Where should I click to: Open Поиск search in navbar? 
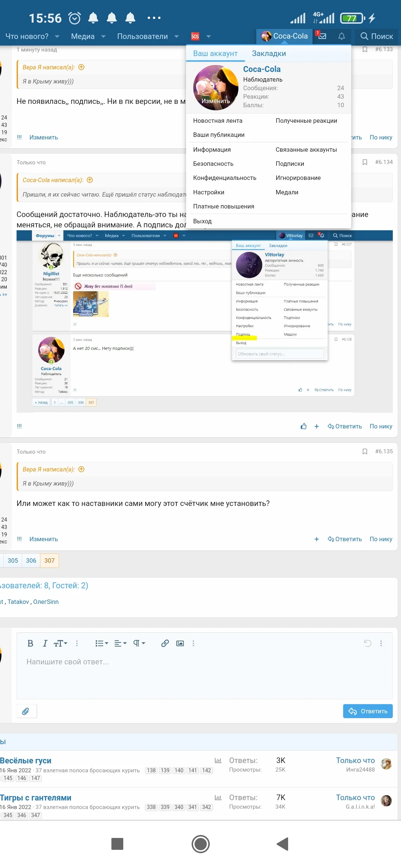[377, 36]
